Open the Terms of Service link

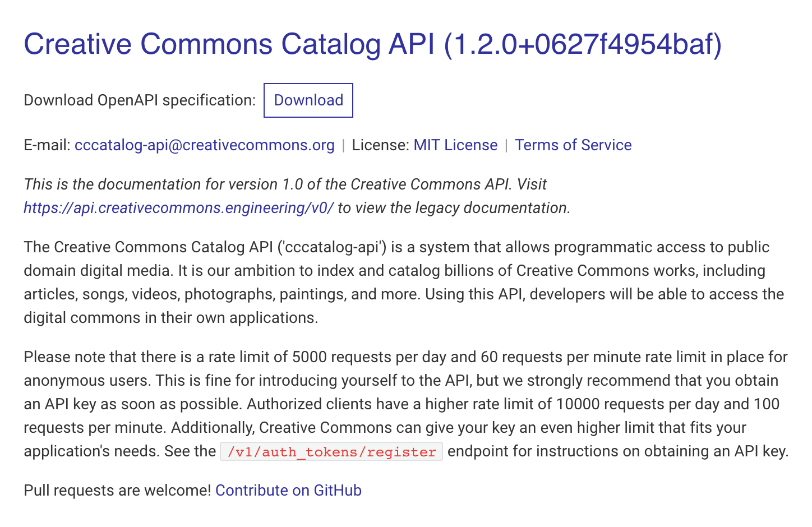573,145
